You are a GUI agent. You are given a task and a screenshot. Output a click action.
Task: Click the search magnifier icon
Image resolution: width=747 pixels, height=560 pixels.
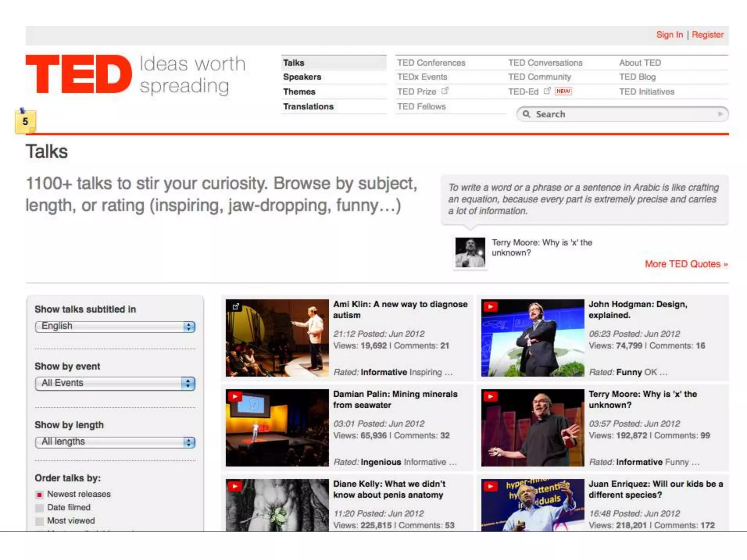pyautogui.click(x=526, y=114)
